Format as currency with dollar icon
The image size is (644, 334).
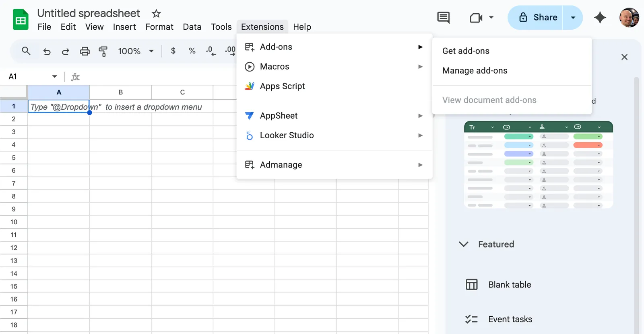pos(173,51)
